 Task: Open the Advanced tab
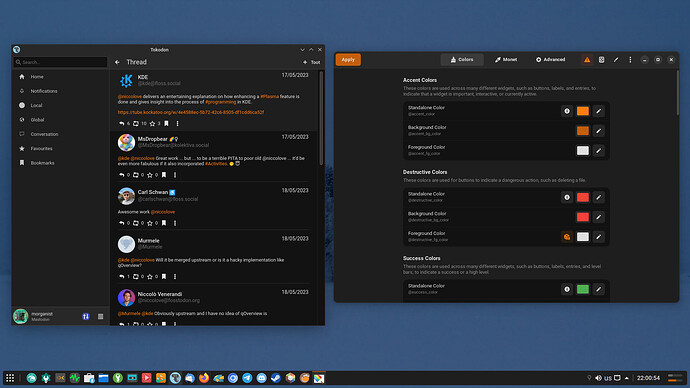[x=550, y=59]
